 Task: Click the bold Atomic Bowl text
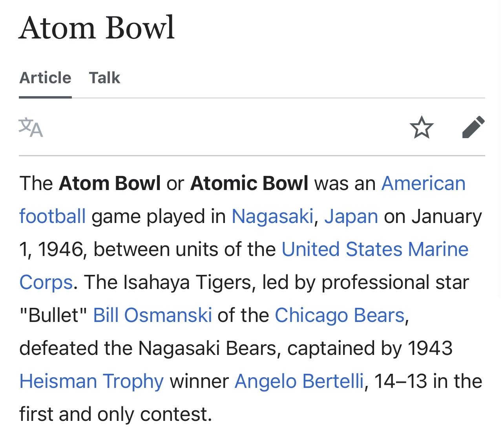click(249, 183)
